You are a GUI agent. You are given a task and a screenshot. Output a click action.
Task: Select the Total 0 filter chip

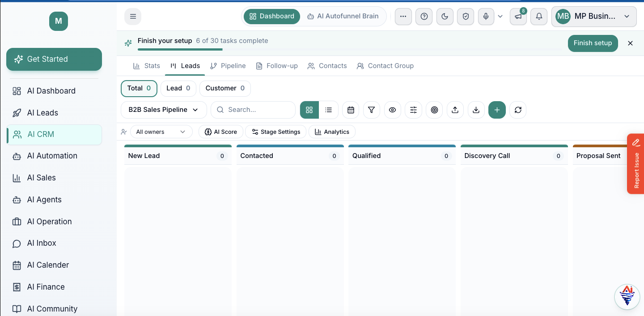click(139, 88)
